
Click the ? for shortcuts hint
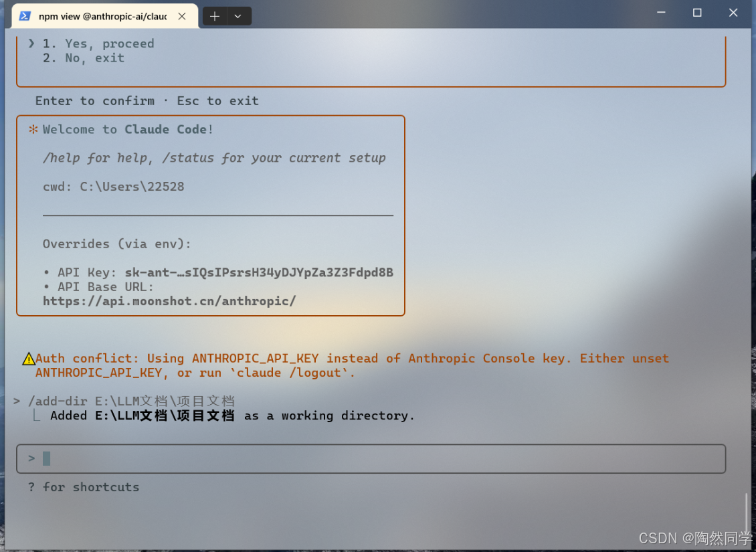(84, 487)
